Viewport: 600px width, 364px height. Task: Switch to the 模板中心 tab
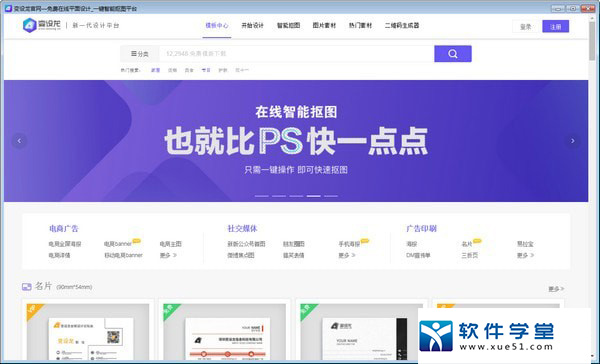click(217, 25)
